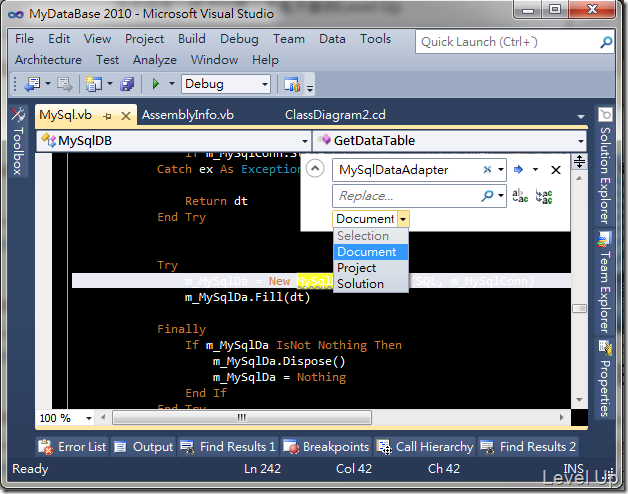Screen dimensions: 628x494
Task: Toggle replace mode in find panel
Action: 315,169
